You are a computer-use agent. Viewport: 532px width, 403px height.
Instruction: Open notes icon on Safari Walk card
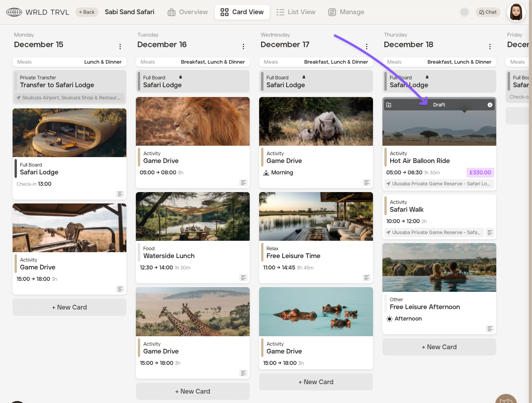point(490,233)
